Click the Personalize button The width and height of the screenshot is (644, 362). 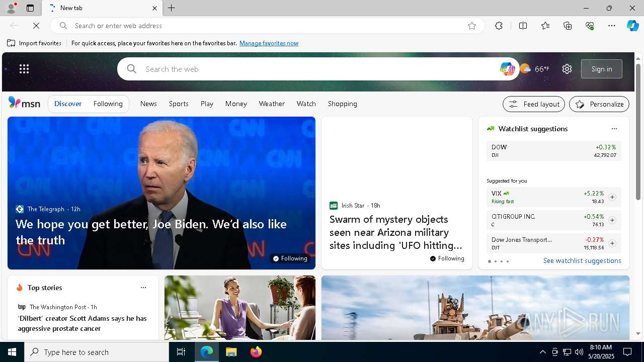[599, 104]
